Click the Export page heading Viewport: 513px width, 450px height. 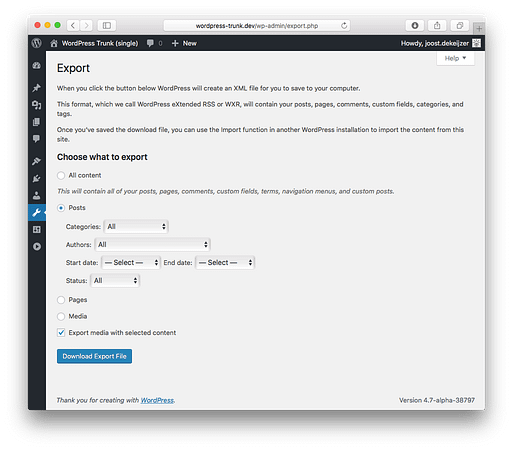click(x=73, y=68)
